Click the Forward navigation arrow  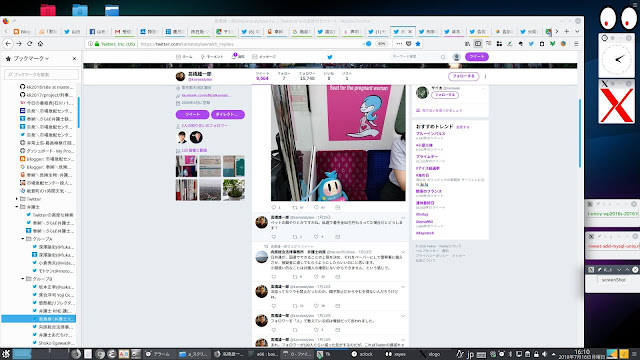(19, 44)
